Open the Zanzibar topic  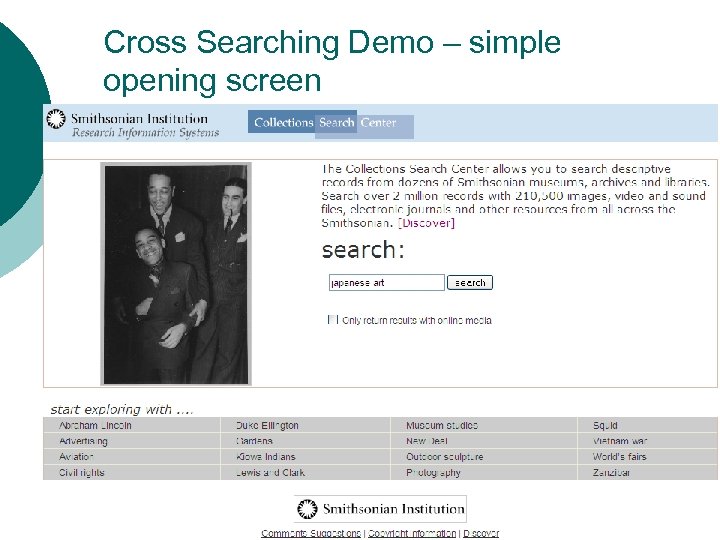tap(611, 472)
